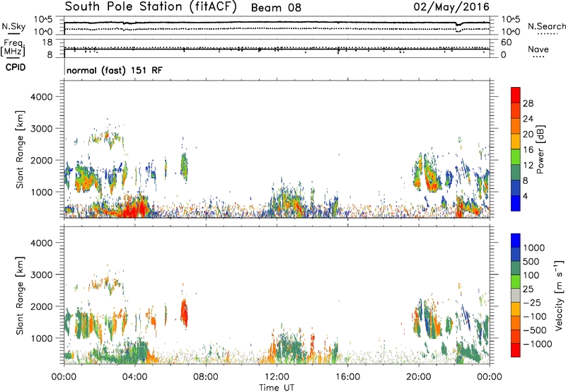Click the "South Pole Station (fitACF)" title
Image resolution: width=566 pixels, height=392 pixels.
click(151, 7)
